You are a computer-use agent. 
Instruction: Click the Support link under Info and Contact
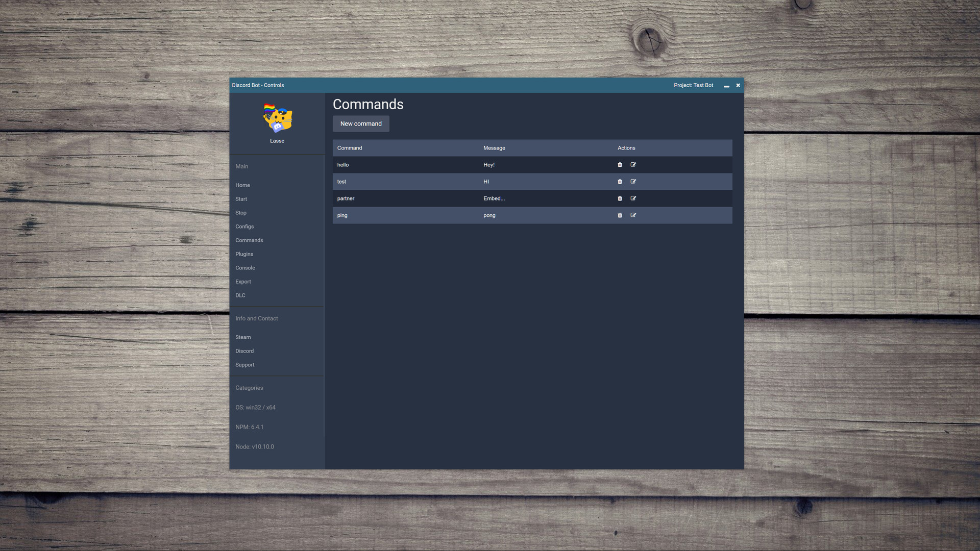[244, 365]
